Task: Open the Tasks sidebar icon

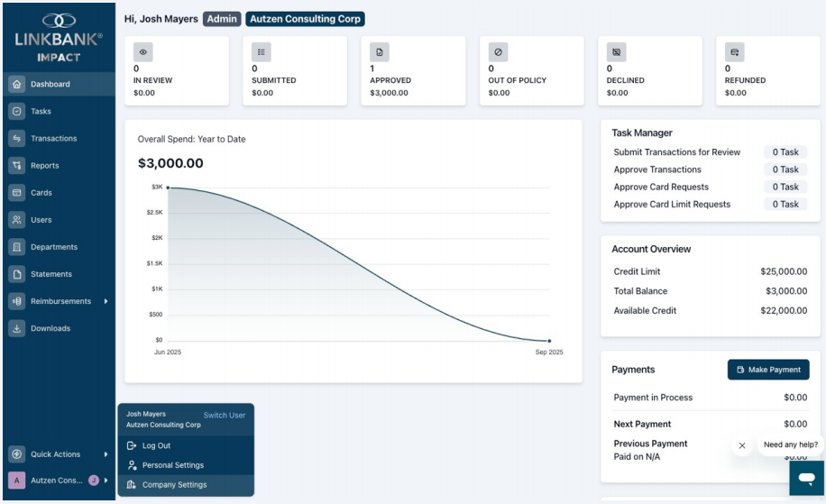Action: coord(17,111)
